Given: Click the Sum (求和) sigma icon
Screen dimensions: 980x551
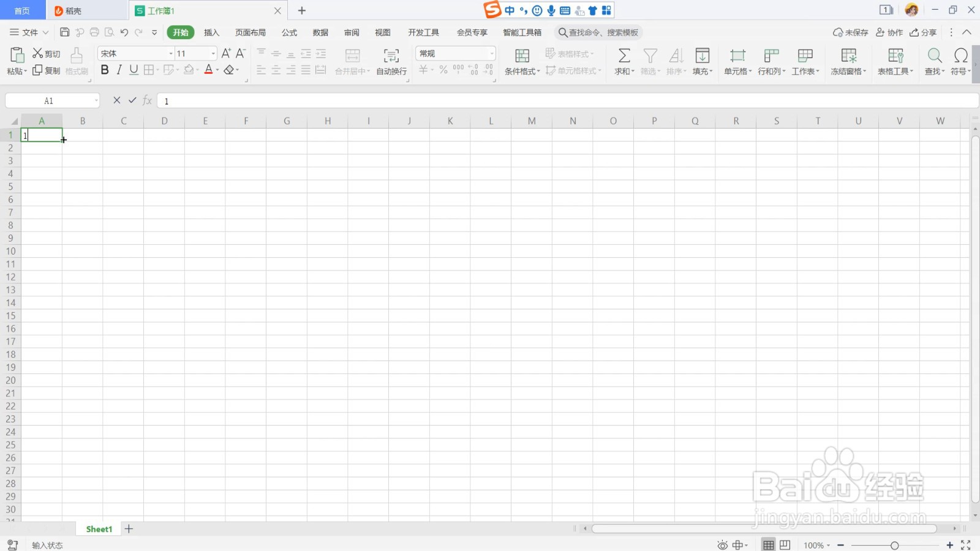Looking at the screenshot, I should 624,56.
